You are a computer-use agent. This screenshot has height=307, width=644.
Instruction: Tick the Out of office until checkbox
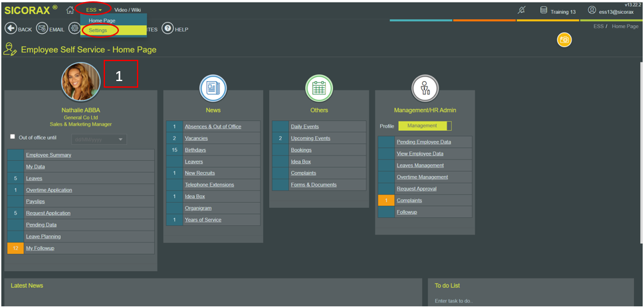[13, 137]
